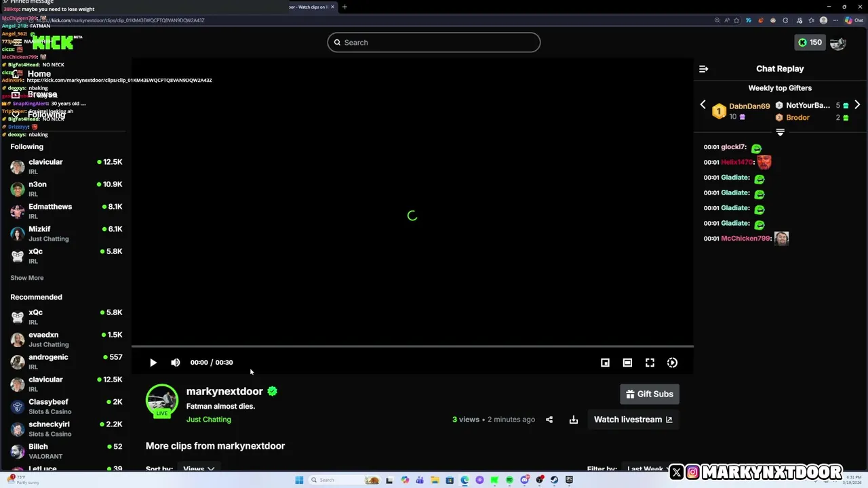Viewport: 868px width, 488px height.
Task: Add page to favorites star icon
Action: [736, 20]
